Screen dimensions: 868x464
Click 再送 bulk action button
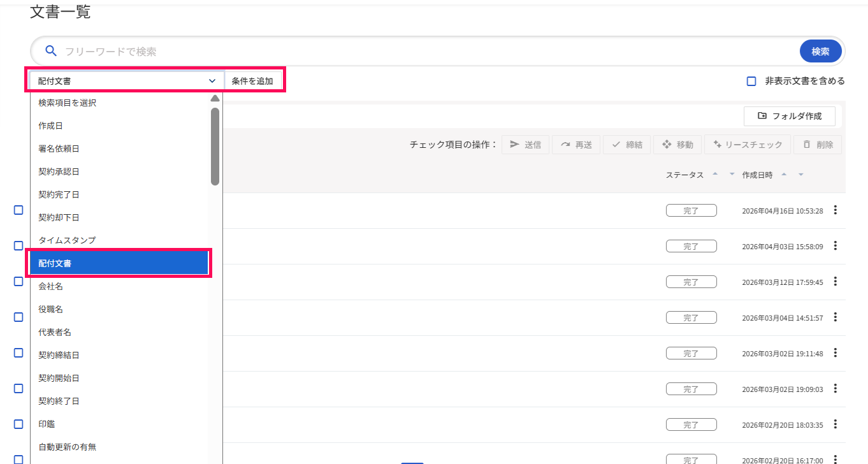click(x=576, y=145)
